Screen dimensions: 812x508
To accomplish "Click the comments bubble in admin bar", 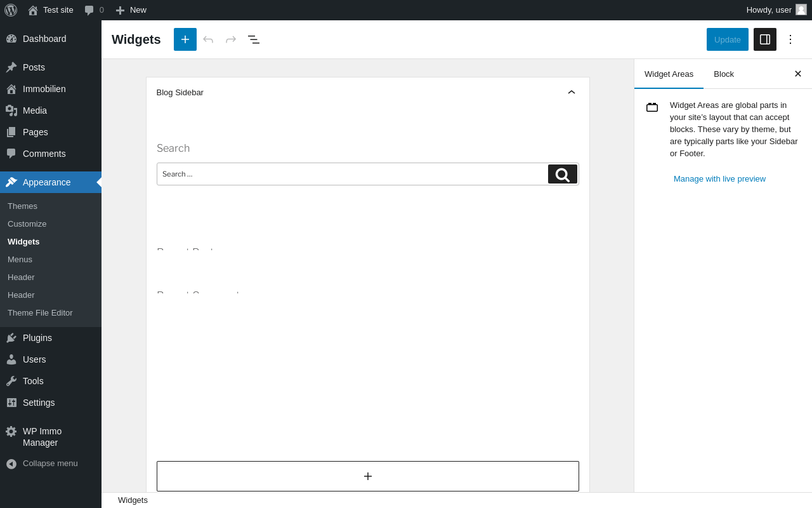I will [x=94, y=10].
